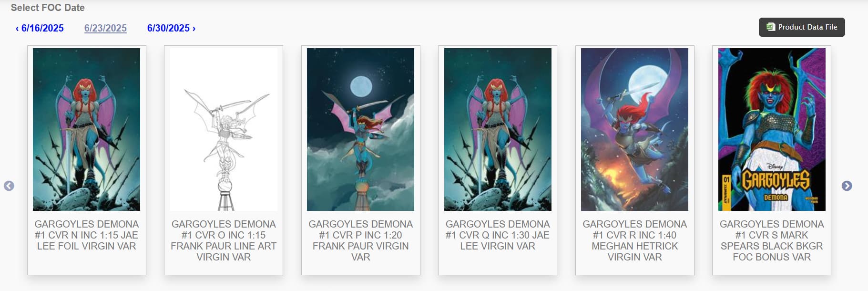Viewport: 868px width, 291px height.
Task: Open CVR P Frank Paur virgin cover image
Action: (360, 129)
